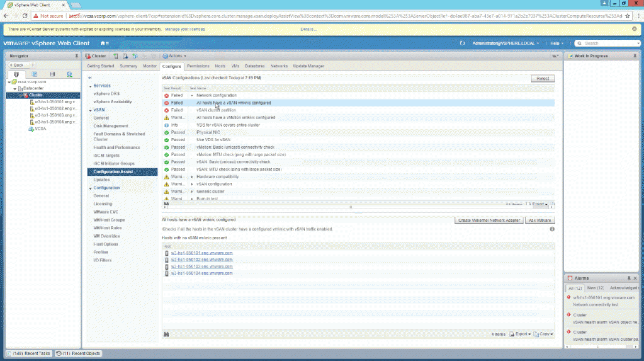Collapse the Services section

pos(91,86)
